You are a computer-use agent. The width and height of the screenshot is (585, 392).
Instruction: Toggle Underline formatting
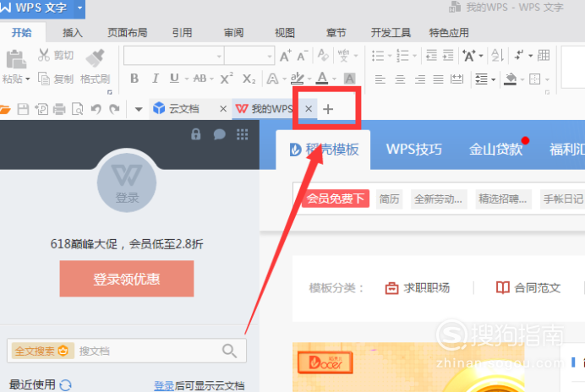(x=174, y=79)
